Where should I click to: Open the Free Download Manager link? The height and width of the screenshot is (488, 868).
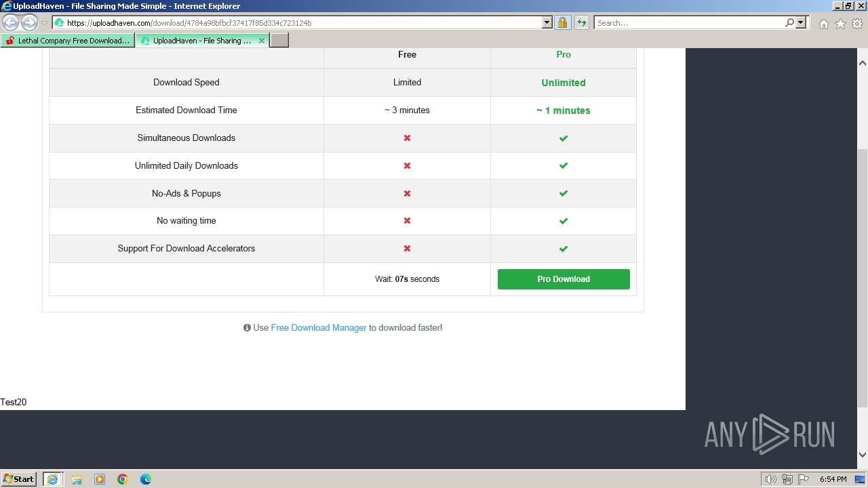tap(319, 327)
